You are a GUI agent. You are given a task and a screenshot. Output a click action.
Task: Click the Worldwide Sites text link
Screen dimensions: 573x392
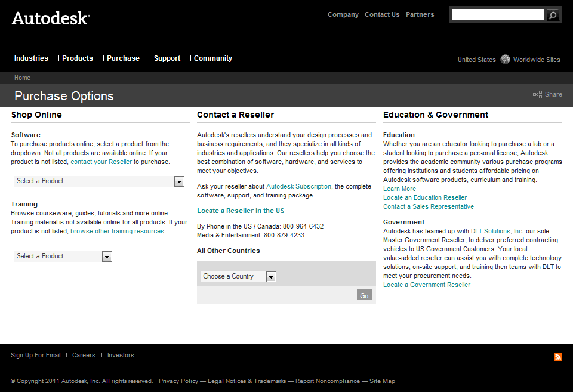[537, 60]
